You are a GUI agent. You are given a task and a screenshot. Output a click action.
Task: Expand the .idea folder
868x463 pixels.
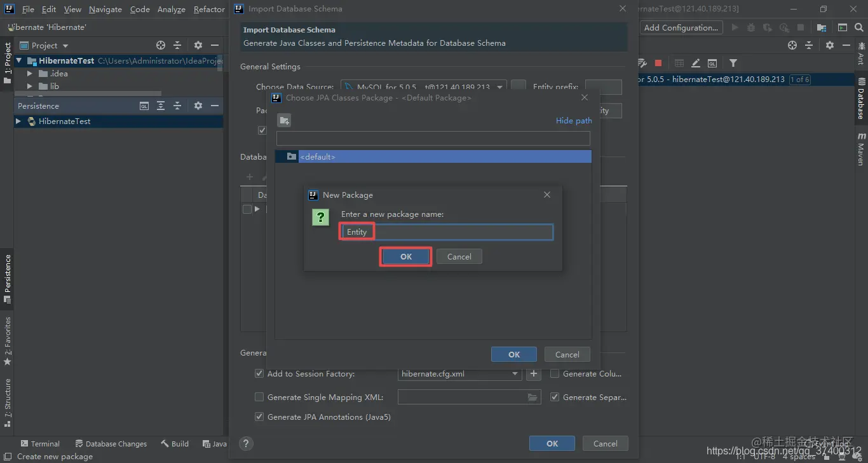[x=29, y=73]
